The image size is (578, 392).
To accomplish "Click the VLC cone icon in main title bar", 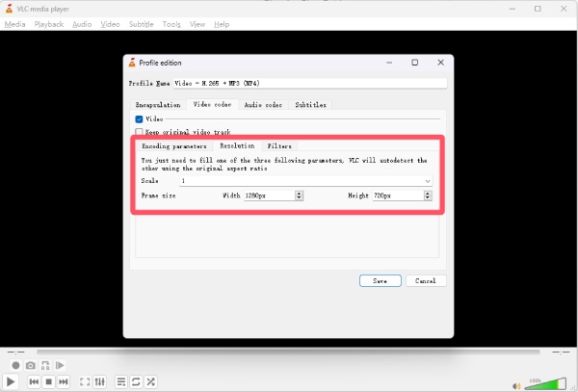I will pyautogui.click(x=10, y=9).
